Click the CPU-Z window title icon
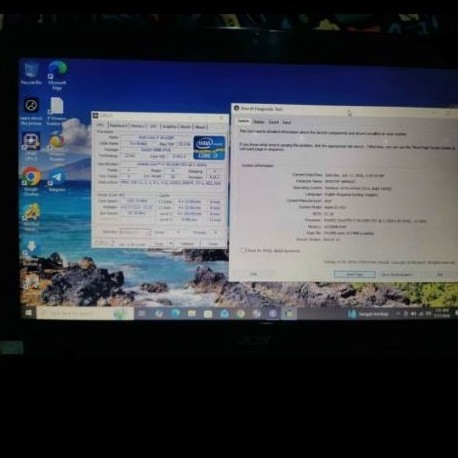 96,116
